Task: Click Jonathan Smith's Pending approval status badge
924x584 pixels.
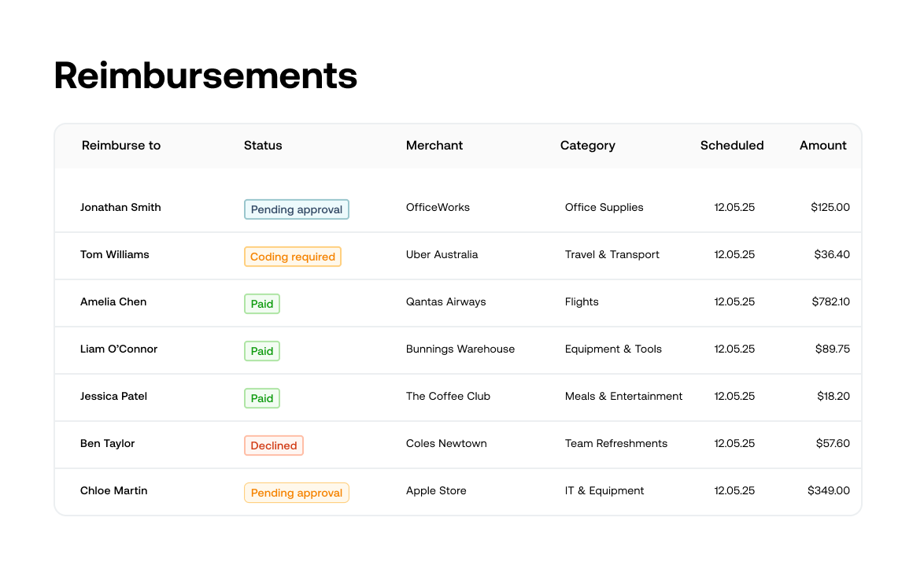Action: click(297, 209)
